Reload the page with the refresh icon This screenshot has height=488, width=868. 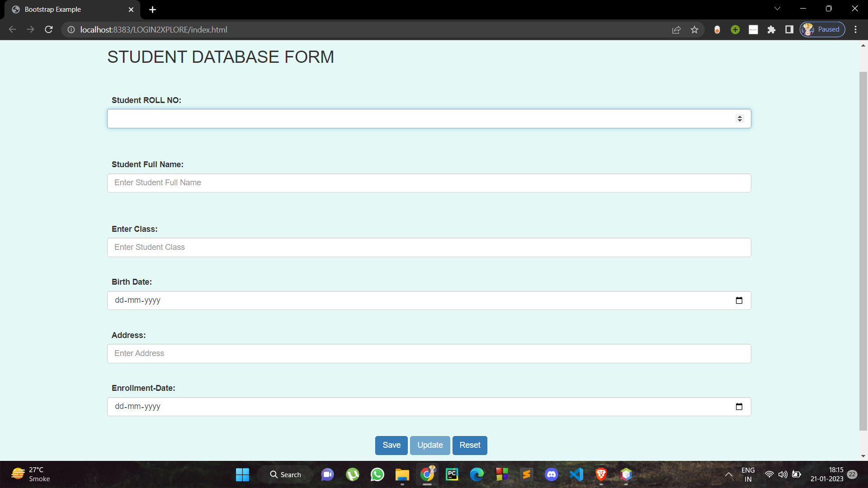[x=49, y=30]
